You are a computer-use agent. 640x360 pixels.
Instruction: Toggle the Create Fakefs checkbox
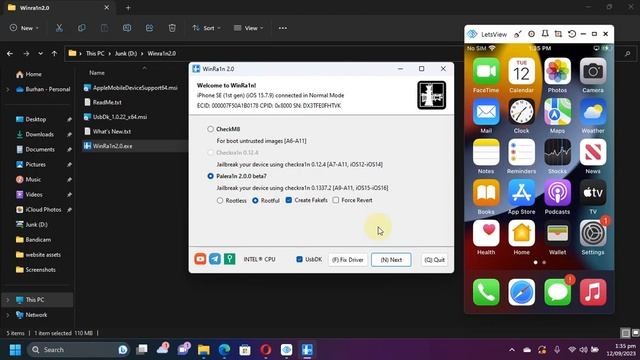[x=289, y=200]
